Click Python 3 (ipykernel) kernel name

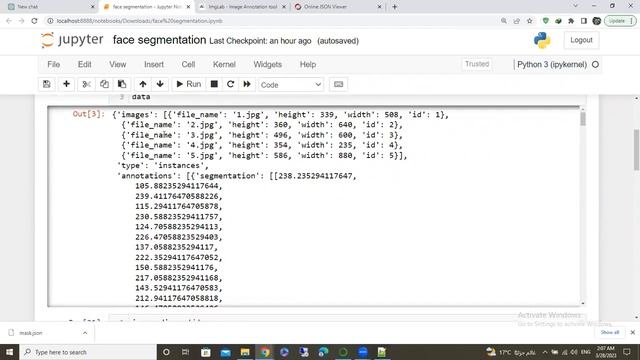click(552, 64)
